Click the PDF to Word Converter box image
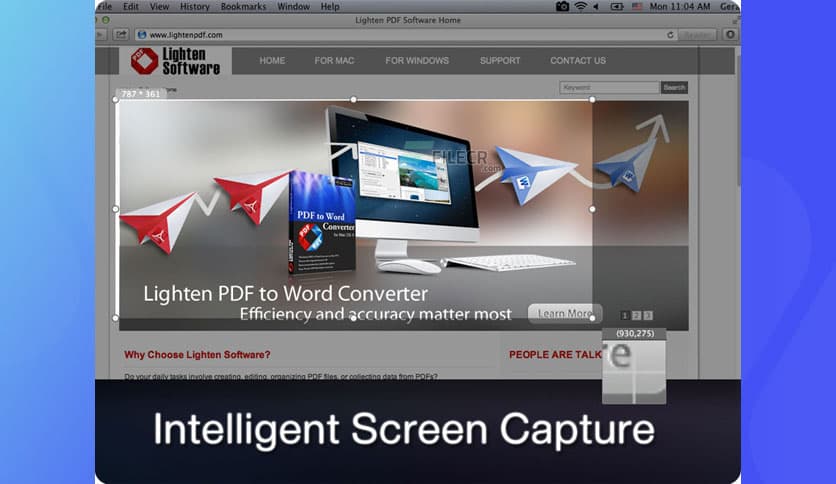The image size is (836, 484). coord(323,222)
